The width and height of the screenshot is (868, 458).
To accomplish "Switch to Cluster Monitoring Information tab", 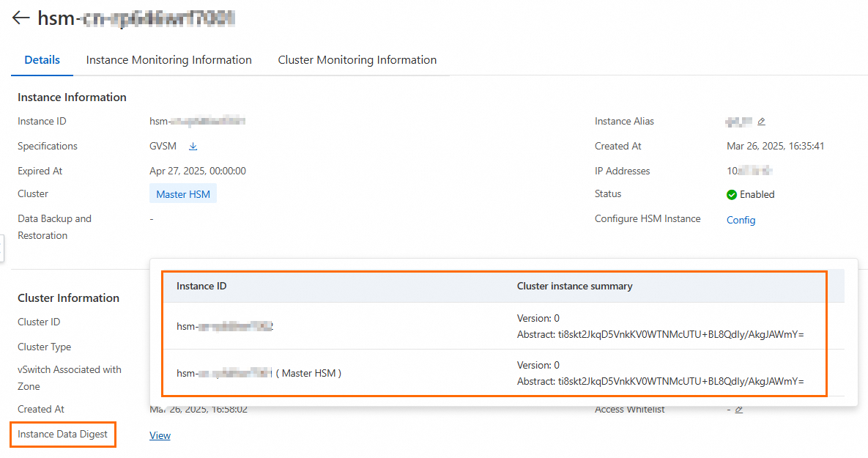I will pos(357,60).
